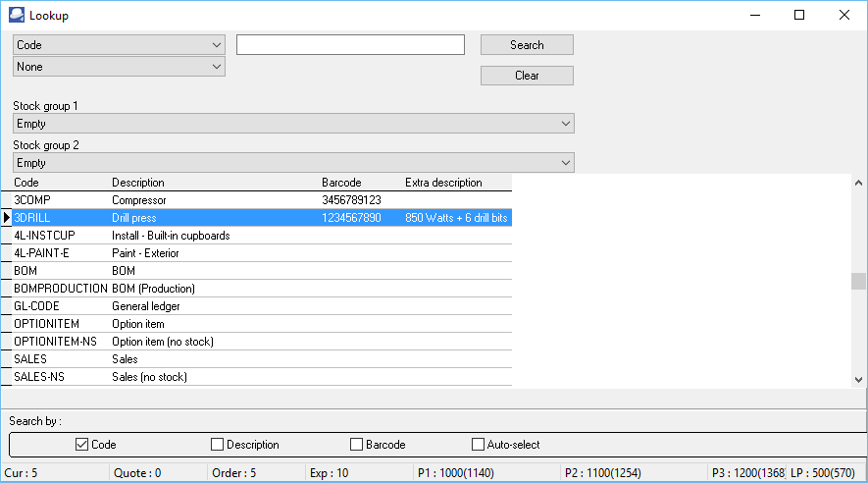
Task: Click the scroll down arrow of results list
Action: [x=858, y=380]
